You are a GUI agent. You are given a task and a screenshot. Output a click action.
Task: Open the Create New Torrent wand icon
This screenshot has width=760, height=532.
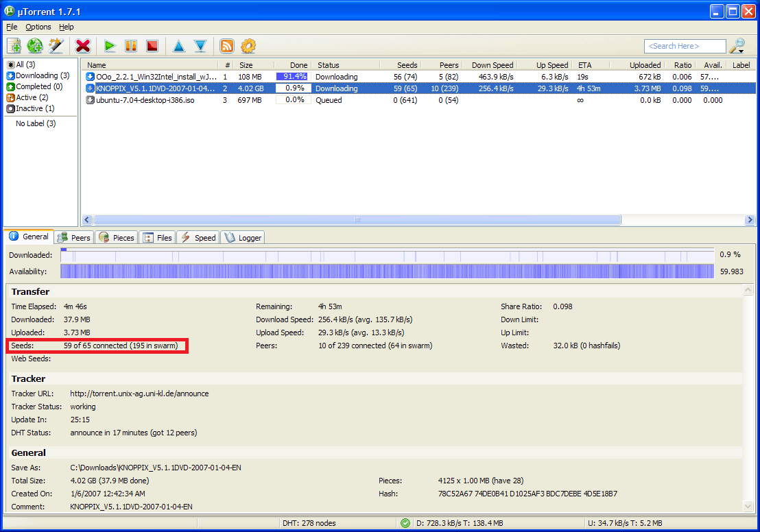[56, 46]
